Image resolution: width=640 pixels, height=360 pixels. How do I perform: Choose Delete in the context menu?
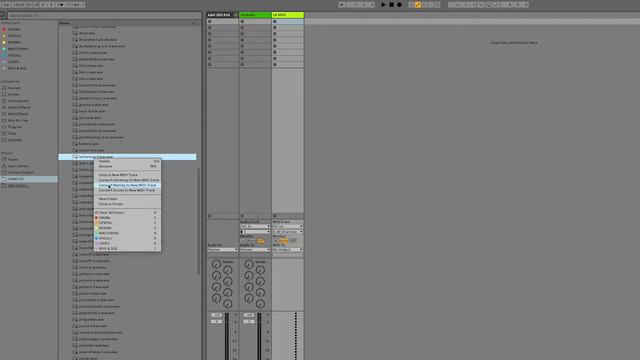click(x=127, y=161)
